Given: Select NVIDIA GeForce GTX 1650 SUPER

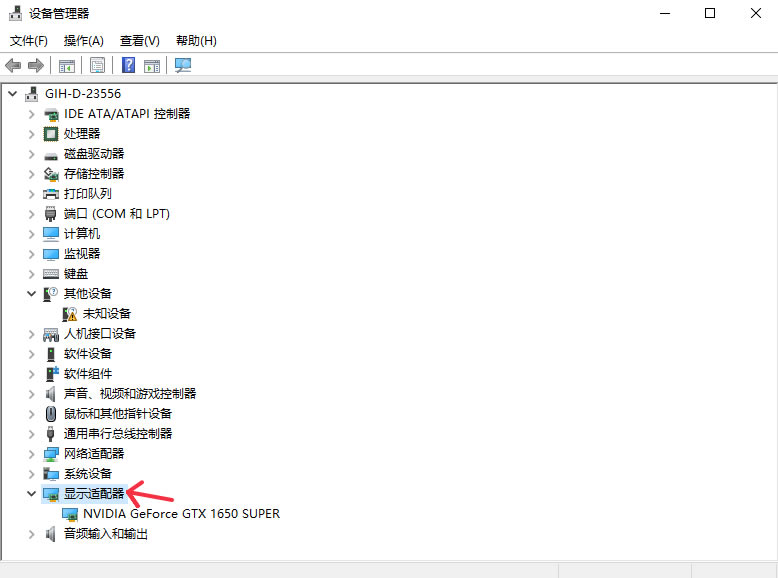Looking at the screenshot, I should tap(182, 514).
